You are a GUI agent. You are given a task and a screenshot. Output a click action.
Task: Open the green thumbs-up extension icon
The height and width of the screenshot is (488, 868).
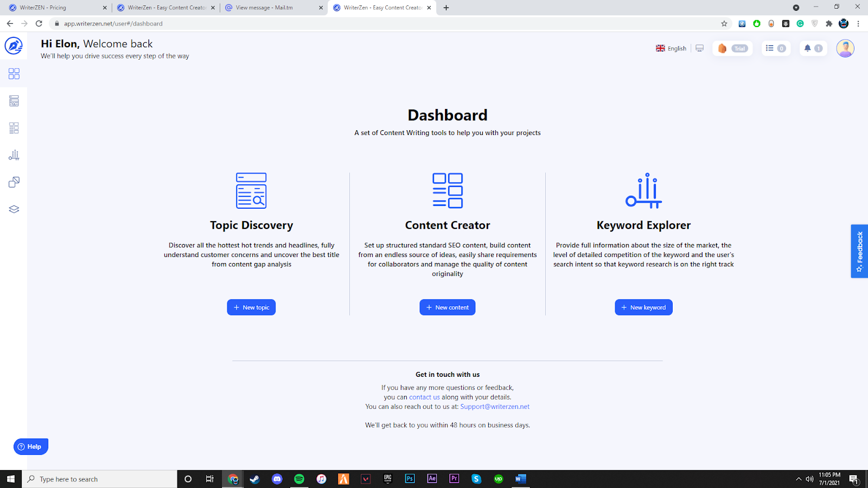pos(757,23)
